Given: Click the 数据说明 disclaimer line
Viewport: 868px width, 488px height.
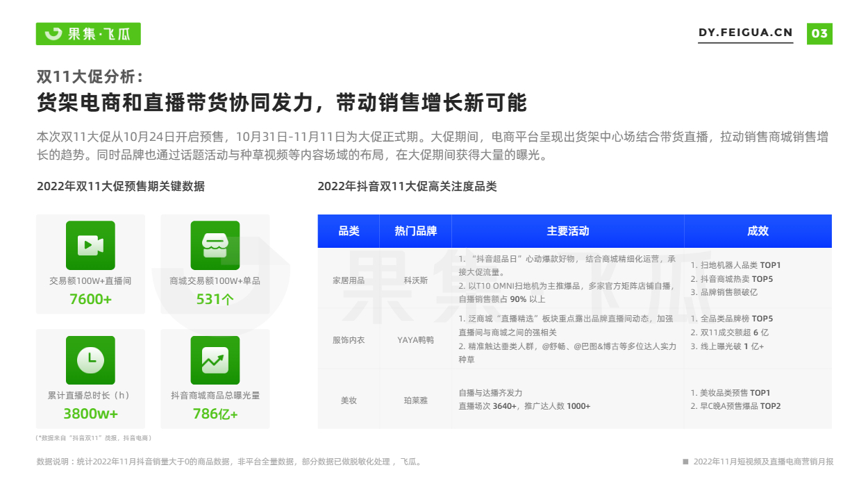Looking at the screenshot, I should 229,462.
